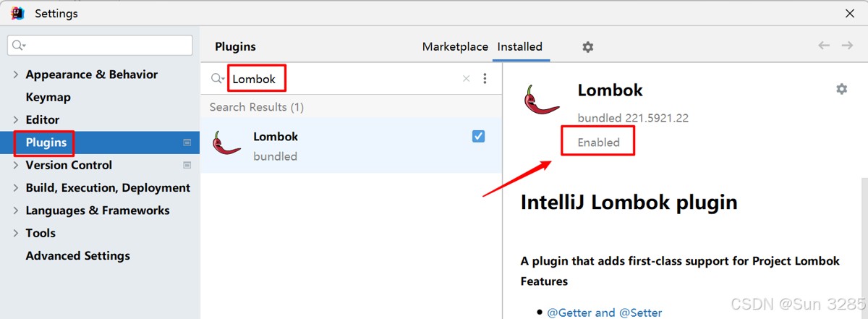Expand the Languages & Frameworks section

17,211
